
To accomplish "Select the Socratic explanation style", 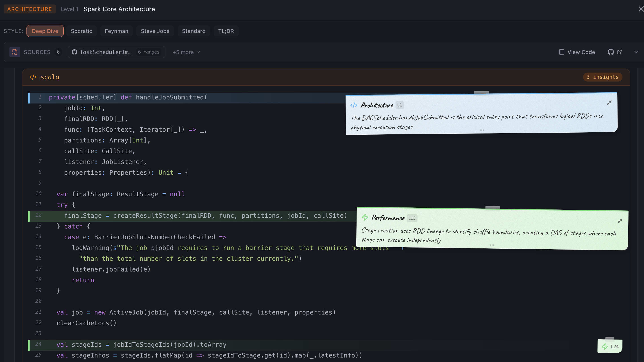I will tap(81, 31).
